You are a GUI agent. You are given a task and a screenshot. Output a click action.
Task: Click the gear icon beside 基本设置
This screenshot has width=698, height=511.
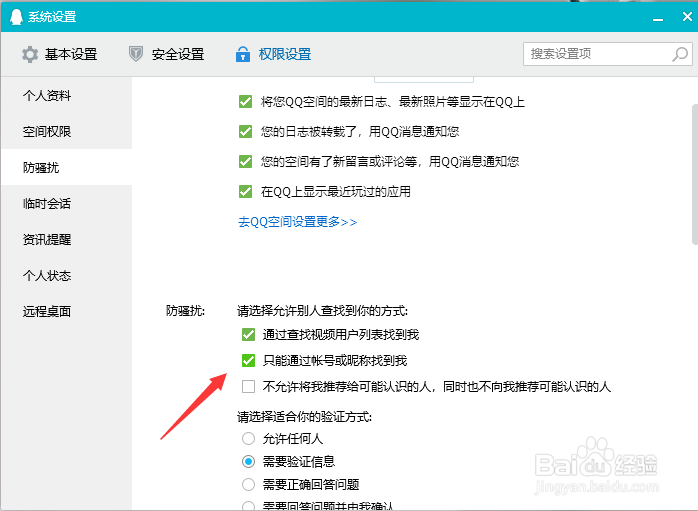[x=30, y=54]
